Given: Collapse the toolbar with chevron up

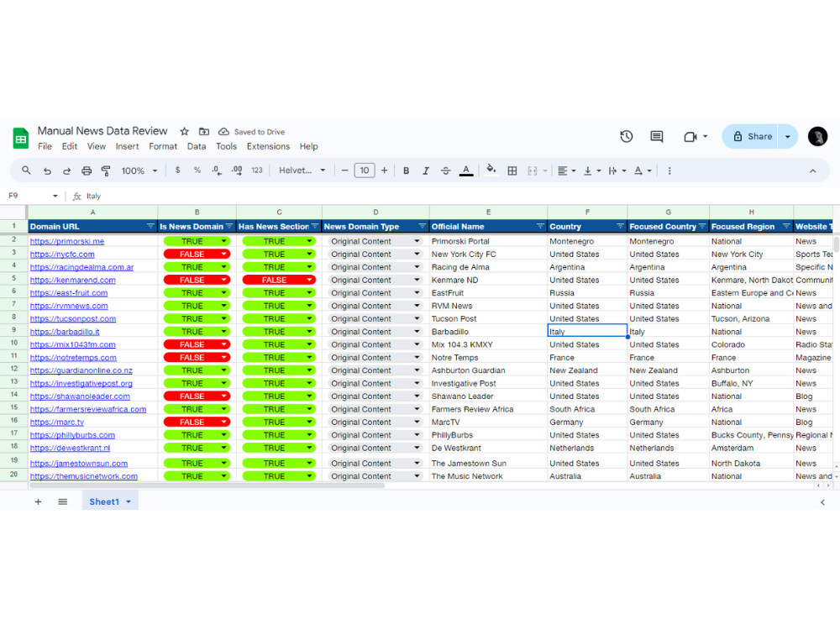Looking at the screenshot, I should 812,171.
